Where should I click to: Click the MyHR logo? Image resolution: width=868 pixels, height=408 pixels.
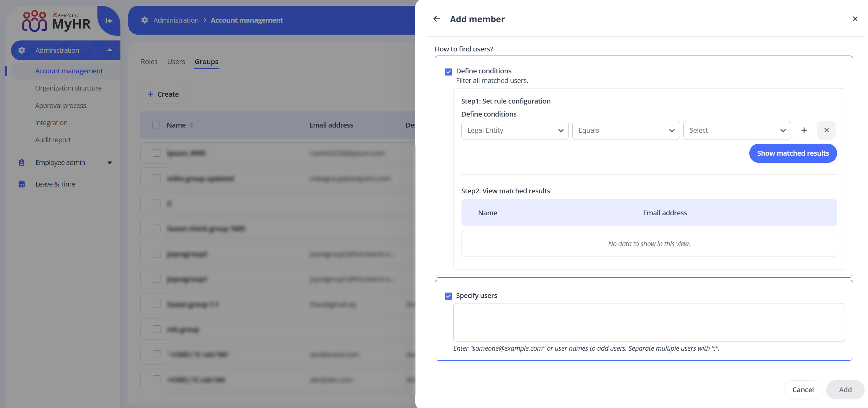[x=56, y=21]
